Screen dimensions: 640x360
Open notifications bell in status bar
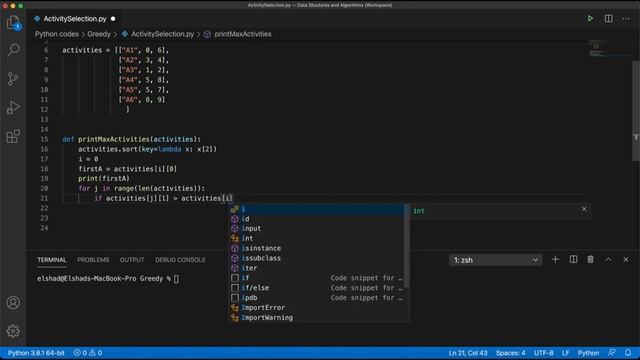(x=628, y=353)
